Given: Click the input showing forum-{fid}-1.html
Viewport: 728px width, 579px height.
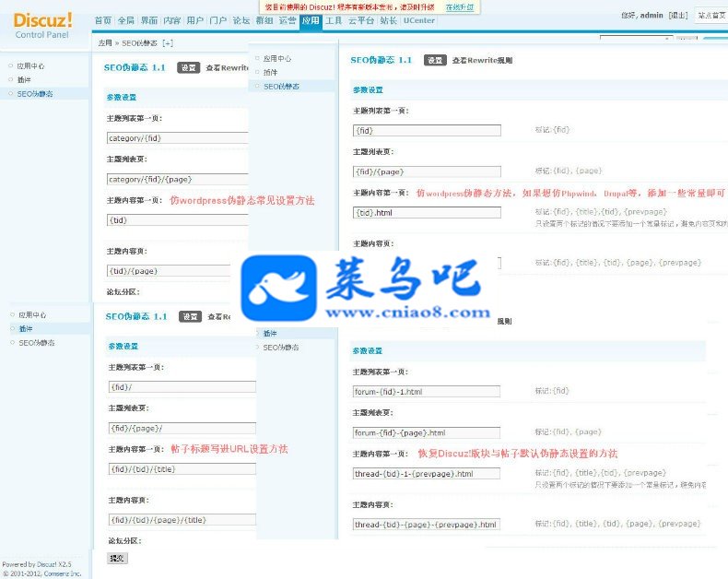Looking at the screenshot, I should [427, 392].
